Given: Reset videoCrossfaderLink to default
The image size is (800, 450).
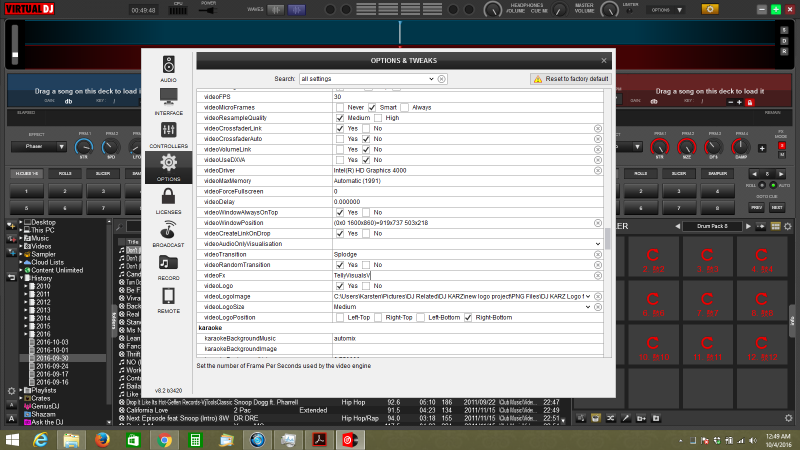Looking at the screenshot, I should coord(598,129).
